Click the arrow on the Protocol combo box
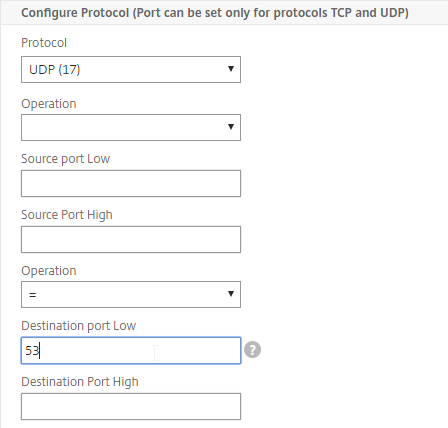The height and width of the screenshot is (428, 448). pyautogui.click(x=231, y=69)
